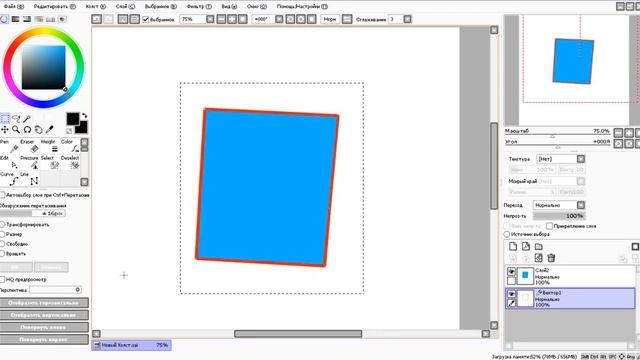Choose the Line tool
This screenshot has height=360, width=640.
coord(30,178)
